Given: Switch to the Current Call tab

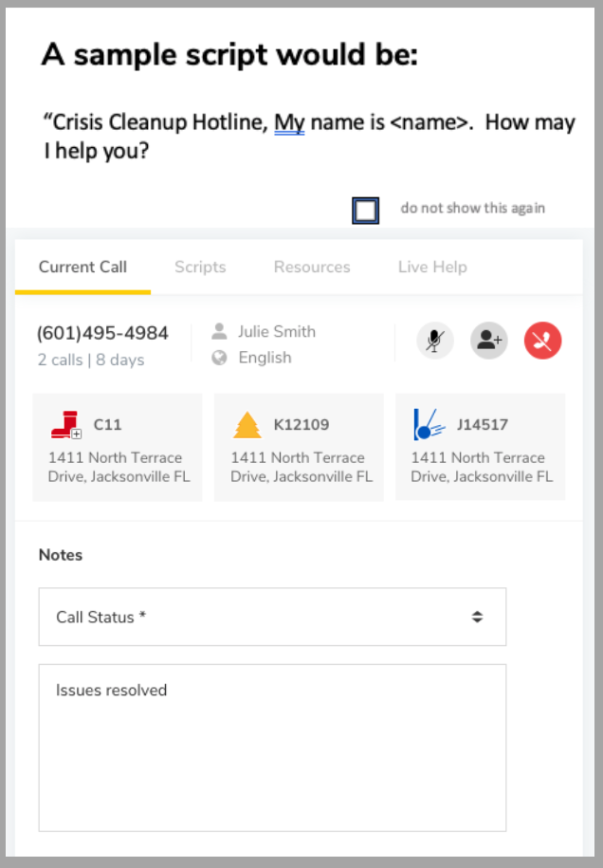Looking at the screenshot, I should click(83, 267).
